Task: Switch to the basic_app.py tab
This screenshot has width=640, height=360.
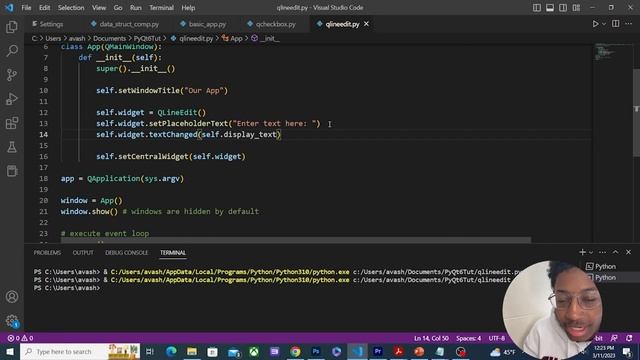Action: [204, 24]
